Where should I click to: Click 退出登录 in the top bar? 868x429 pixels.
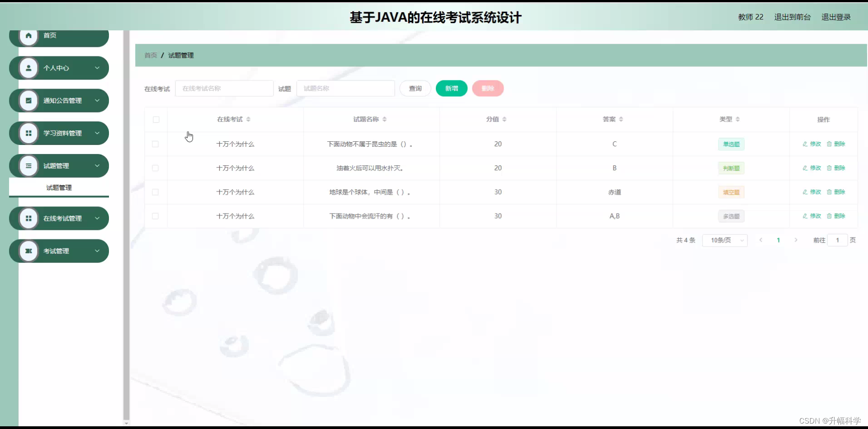pyautogui.click(x=836, y=17)
